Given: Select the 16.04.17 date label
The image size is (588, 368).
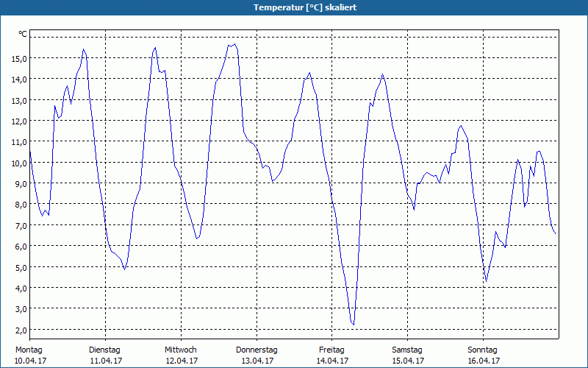Looking at the screenshot, I should point(484,361).
